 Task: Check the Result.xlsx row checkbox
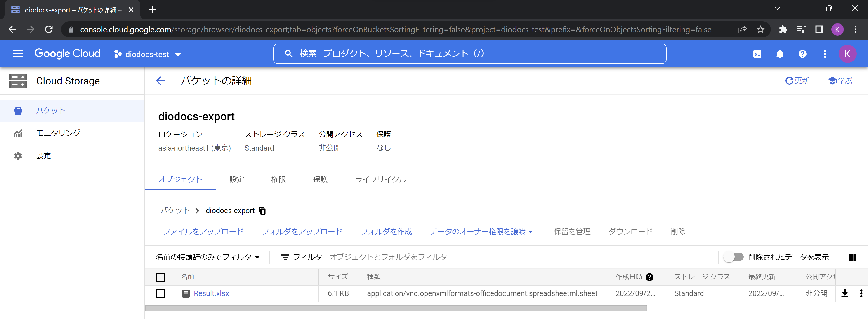tap(160, 293)
